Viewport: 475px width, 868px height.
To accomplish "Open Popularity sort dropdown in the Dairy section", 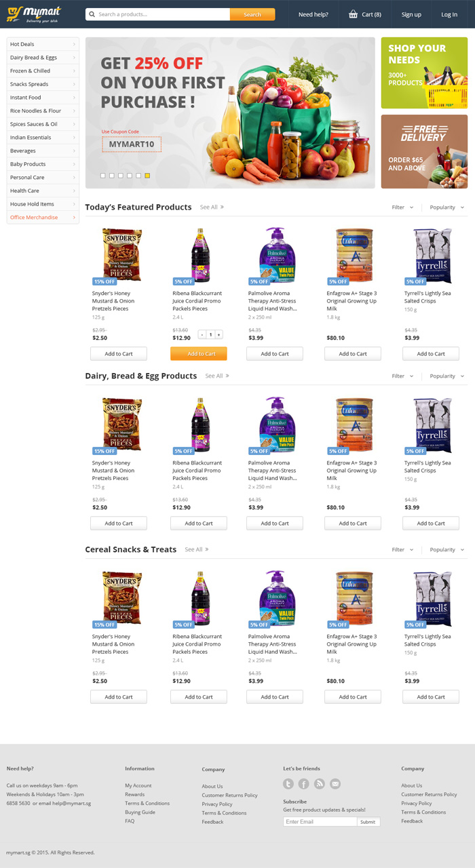I will click(446, 376).
